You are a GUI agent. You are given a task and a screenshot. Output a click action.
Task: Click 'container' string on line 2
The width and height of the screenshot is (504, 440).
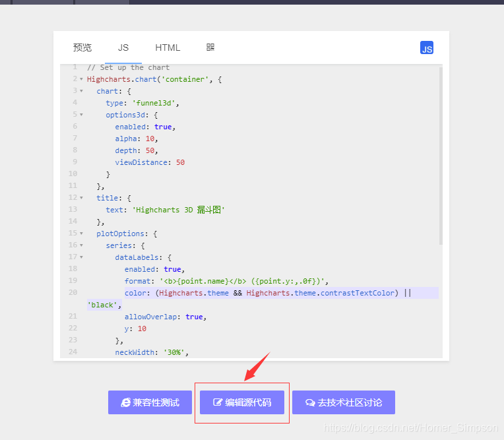(x=185, y=79)
